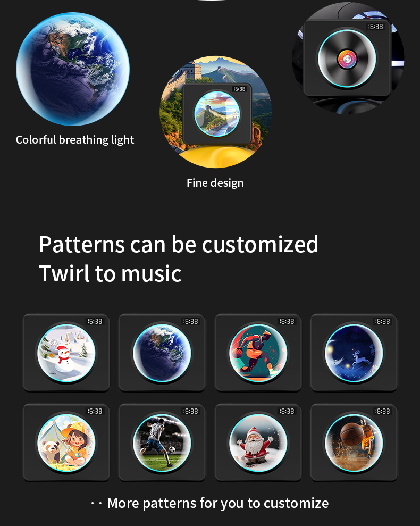
Task: Click the Colorful breathing light caption
Action: click(75, 139)
